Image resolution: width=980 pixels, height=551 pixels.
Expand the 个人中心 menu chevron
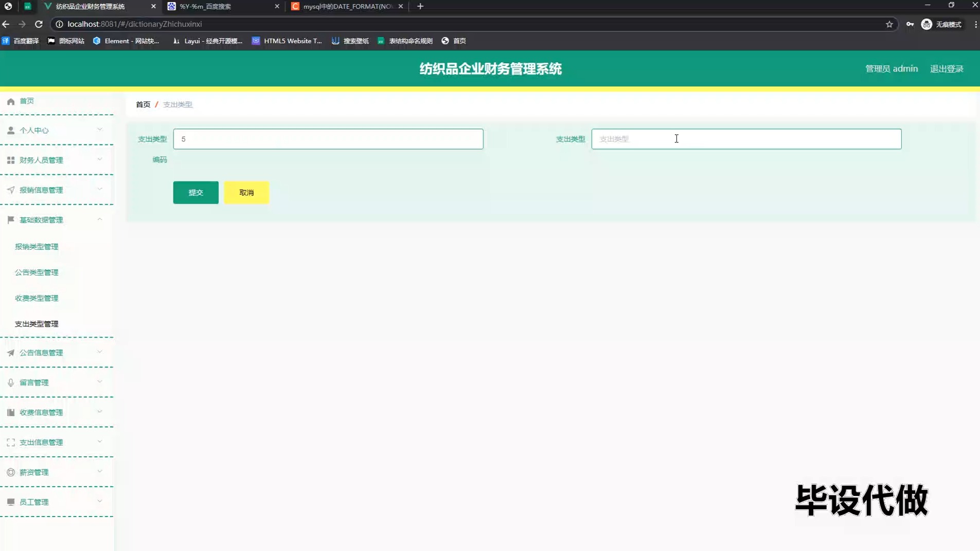(x=100, y=130)
